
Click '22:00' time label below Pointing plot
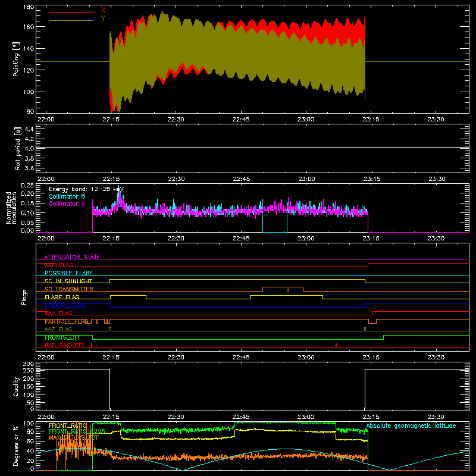46,120
